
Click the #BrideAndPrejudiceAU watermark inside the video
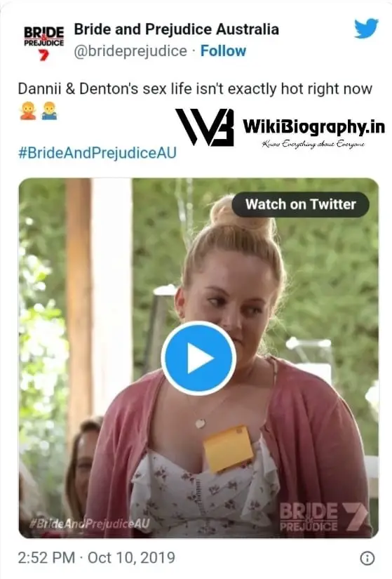coord(90,524)
